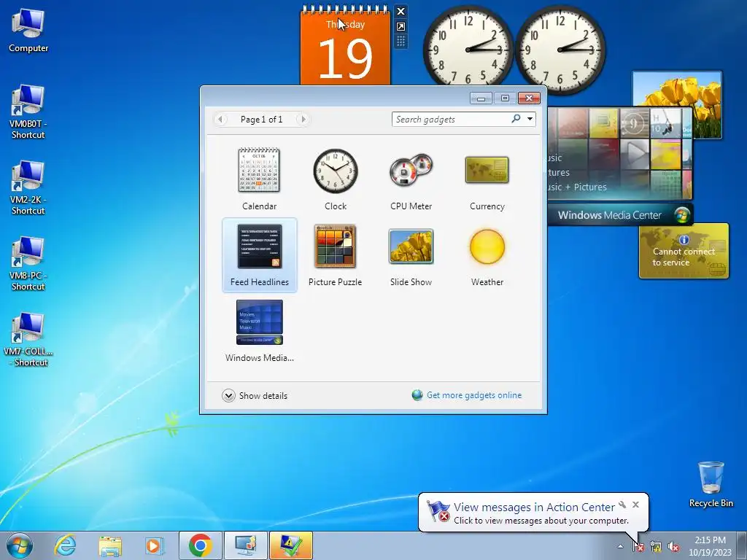Open the Windows Start menu
This screenshot has width=747, height=560.
[x=20, y=545]
